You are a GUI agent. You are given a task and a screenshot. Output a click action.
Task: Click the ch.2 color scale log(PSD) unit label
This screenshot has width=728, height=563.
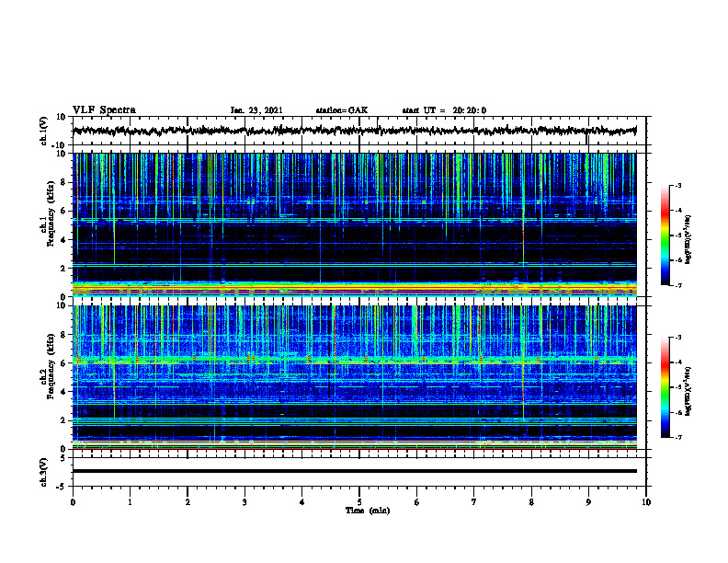click(x=688, y=391)
